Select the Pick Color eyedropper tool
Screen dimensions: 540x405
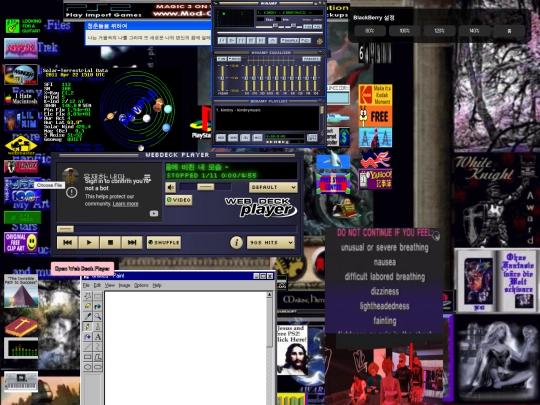point(88,316)
